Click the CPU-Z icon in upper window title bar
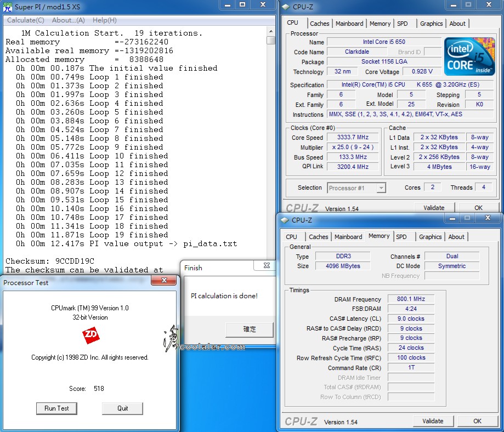The image size is (504, 432). [285, 7]
